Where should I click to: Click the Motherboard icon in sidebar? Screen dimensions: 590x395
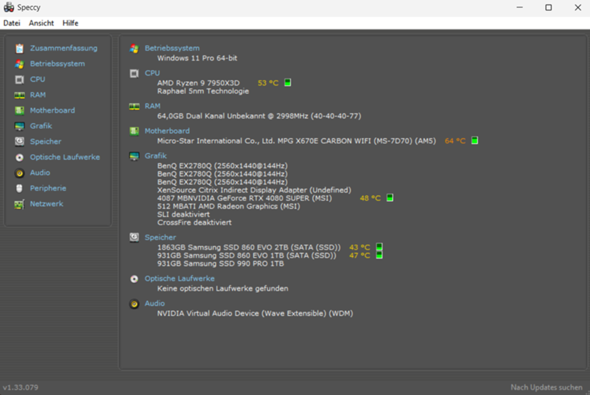(20, 111)
